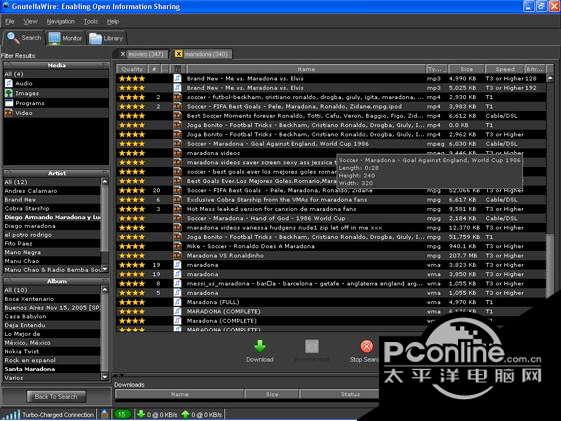
Task: Open the Navigation menu
Action: tap(60, 21)
